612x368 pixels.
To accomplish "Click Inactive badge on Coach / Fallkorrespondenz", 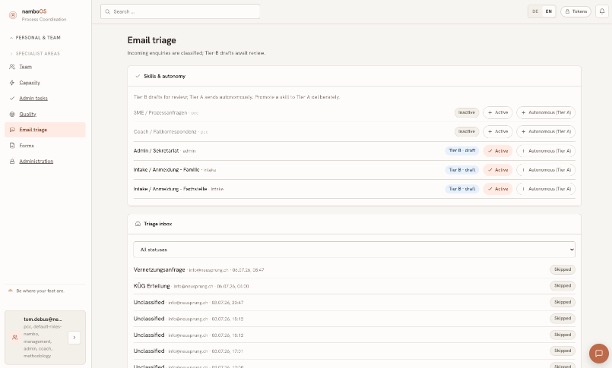I will pos(466,132).
